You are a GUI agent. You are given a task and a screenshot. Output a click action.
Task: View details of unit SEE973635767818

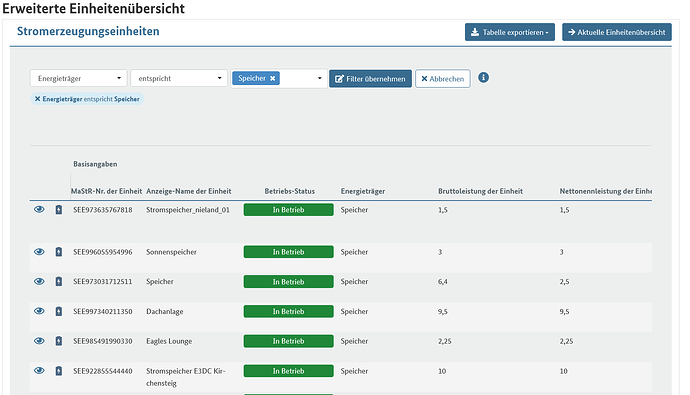[x=39, y=209]
